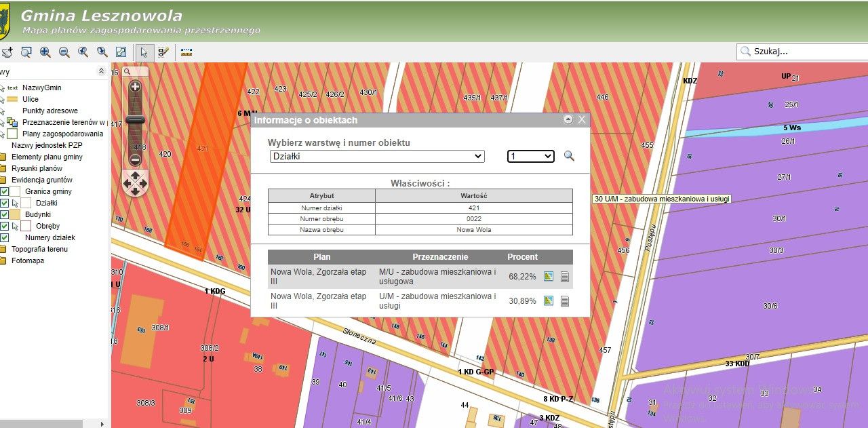Uncheck the Granica gminy layer
The image size is (868, 428).
tap(5, 192)
